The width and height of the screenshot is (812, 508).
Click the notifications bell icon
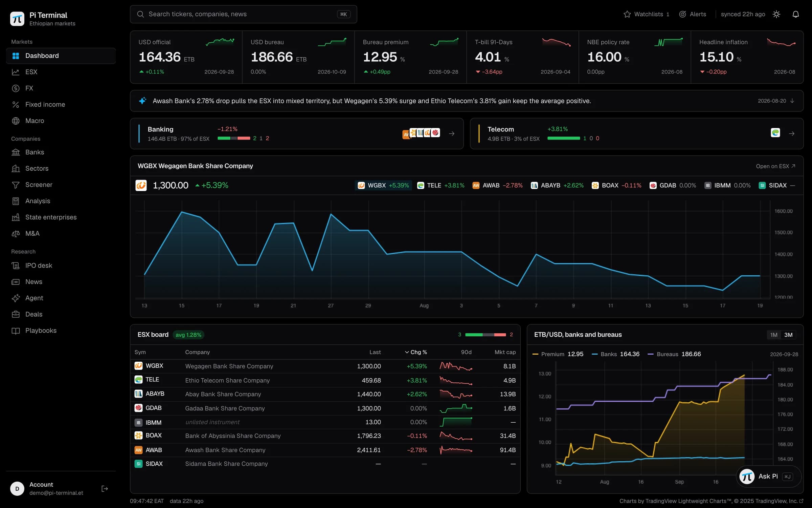coord(795,14)
